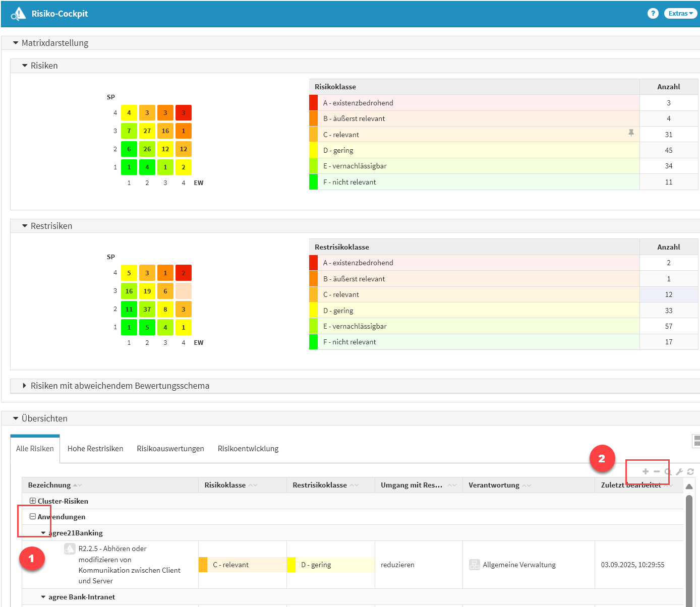Collapse the Restrisiken section
This screenshot has height=607, width=700.
click(x=25, y=226)
